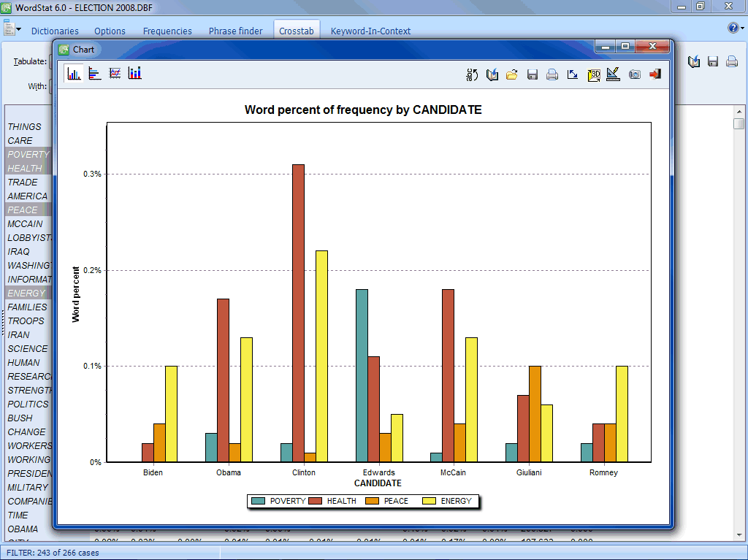Exit chart window via red door icon
The image size is (748, 560).
(654, 74)
